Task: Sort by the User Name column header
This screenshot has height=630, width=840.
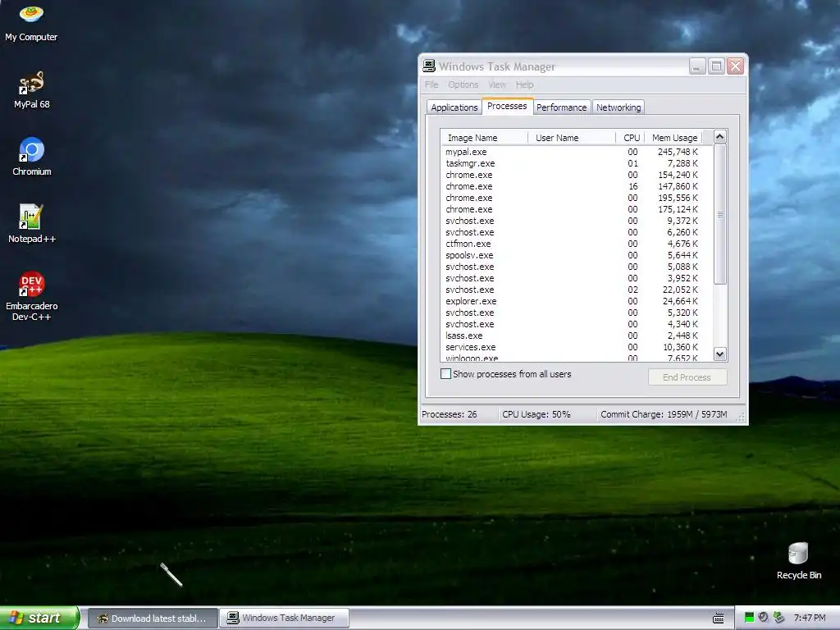Action: (x=572, y=138)
